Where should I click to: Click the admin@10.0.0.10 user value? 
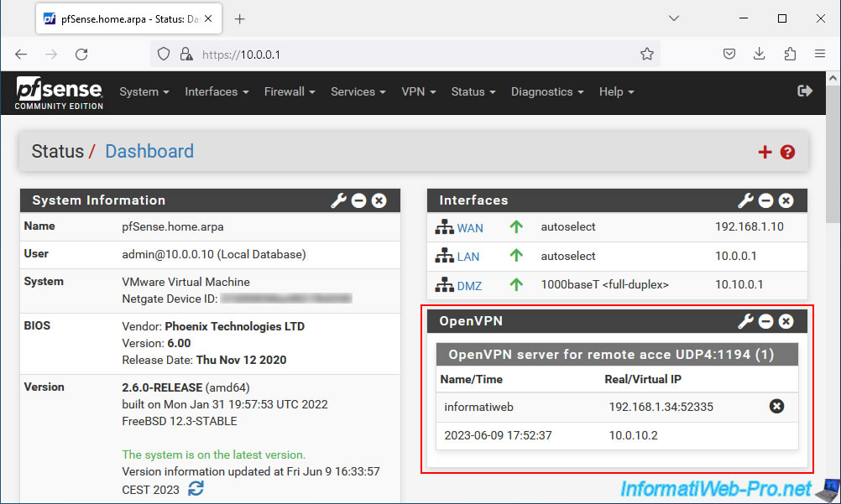[x=213, y=254]
